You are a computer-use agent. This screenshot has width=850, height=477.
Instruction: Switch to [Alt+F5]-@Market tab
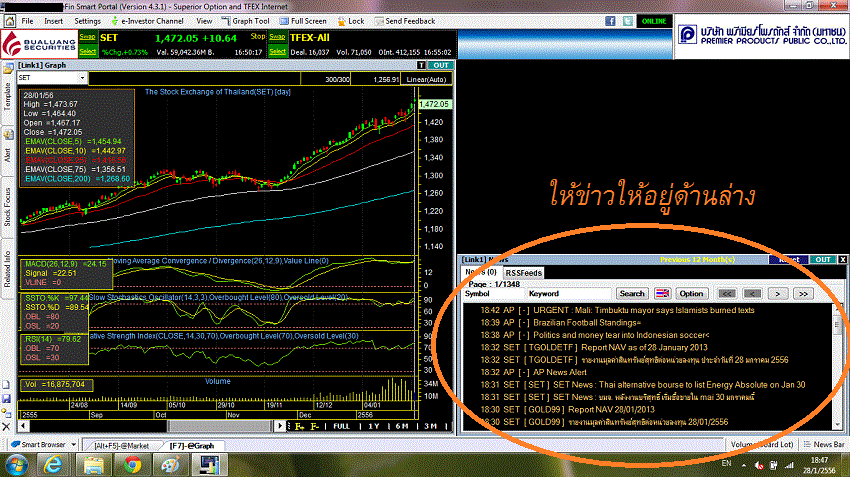click(x=121, y=446)
